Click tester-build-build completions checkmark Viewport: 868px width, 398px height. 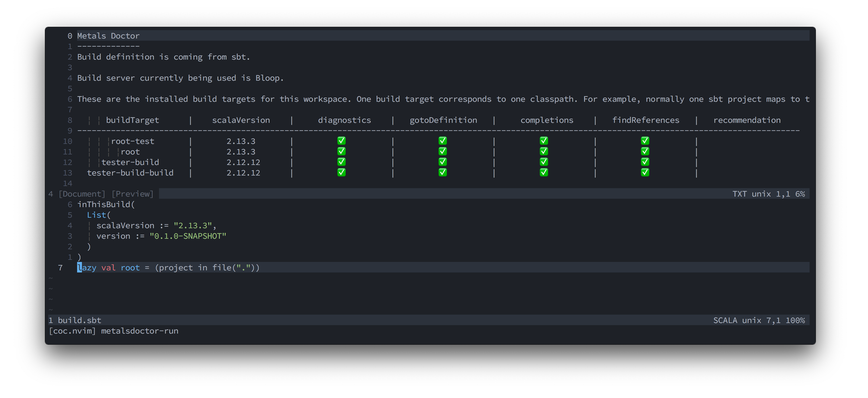click(544, 173)
